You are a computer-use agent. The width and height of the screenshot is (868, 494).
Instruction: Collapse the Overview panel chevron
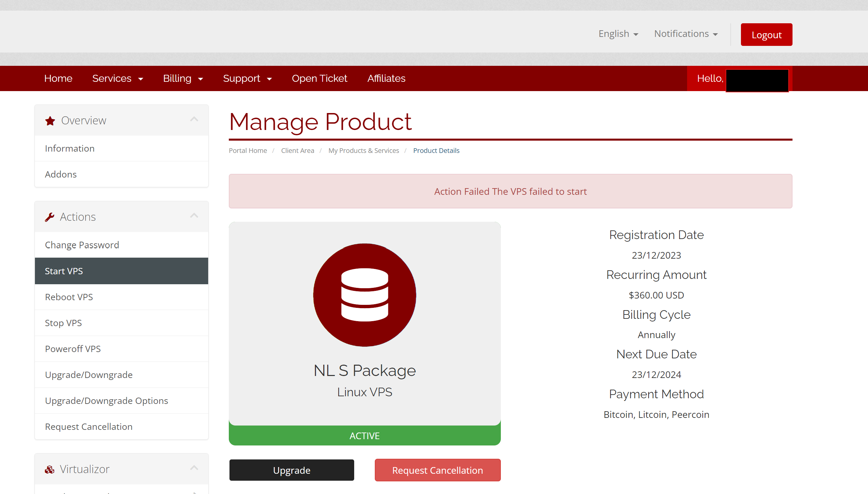pos(194,119)
